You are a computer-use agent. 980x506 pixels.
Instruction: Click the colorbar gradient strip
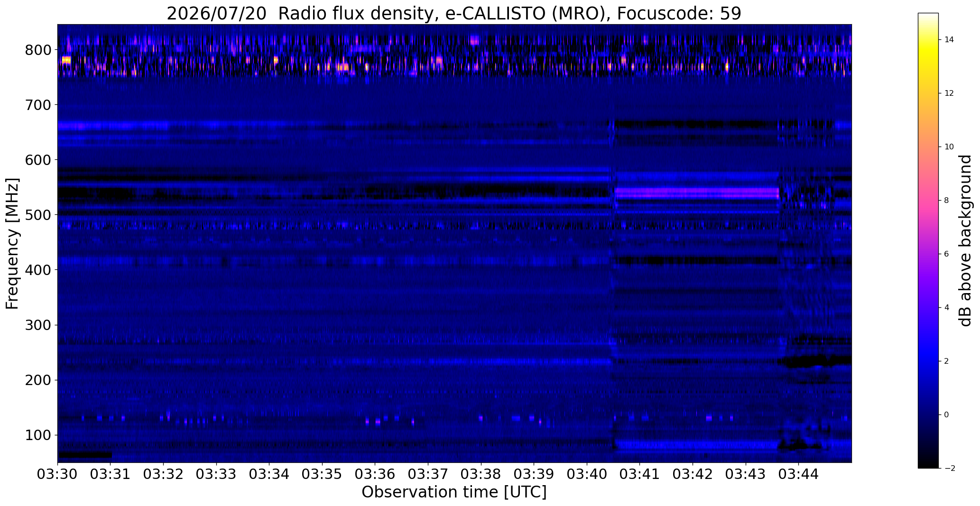tap(928, 240)
